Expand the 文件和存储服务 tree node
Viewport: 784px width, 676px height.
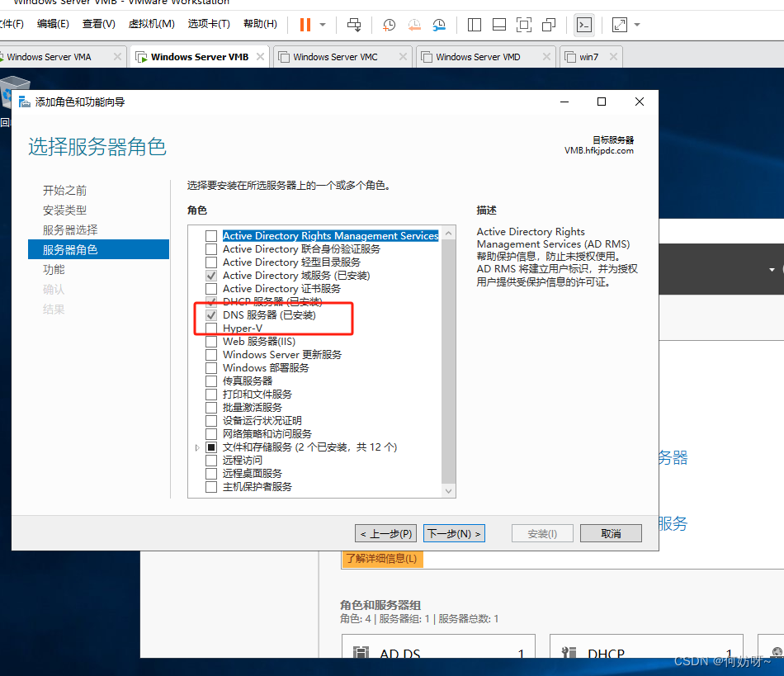197,447
